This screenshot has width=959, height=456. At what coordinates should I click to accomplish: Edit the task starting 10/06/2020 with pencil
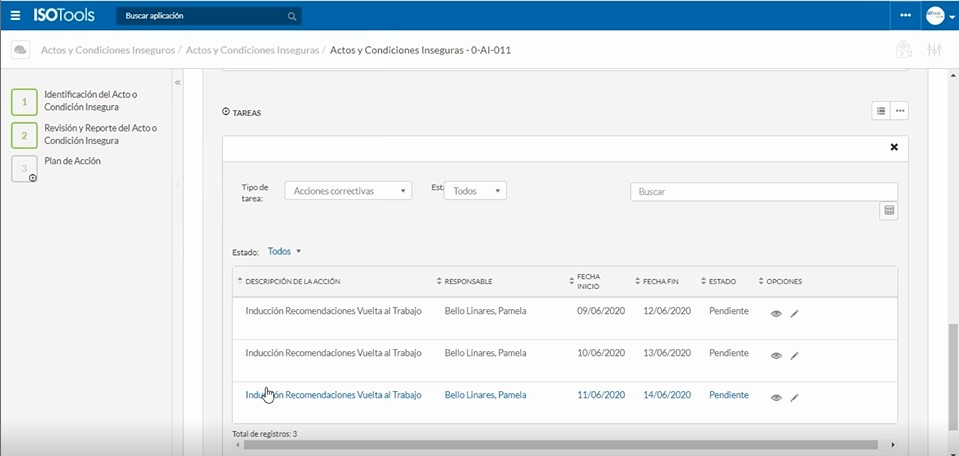coord(795,355)
